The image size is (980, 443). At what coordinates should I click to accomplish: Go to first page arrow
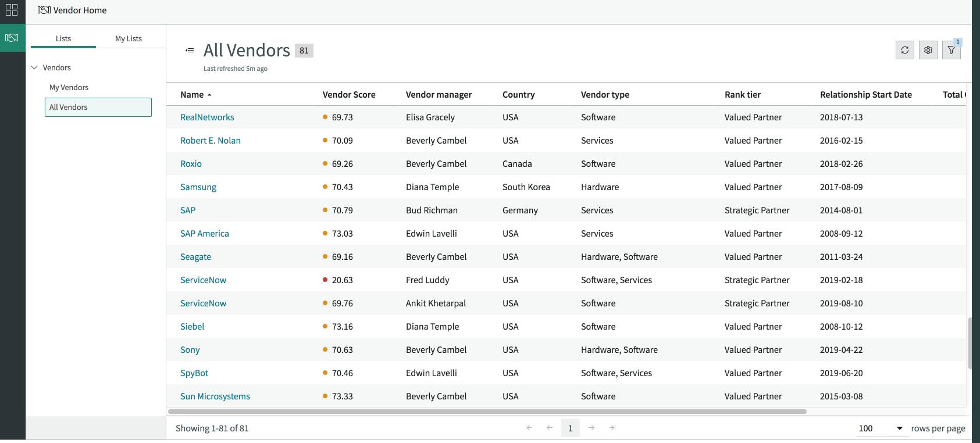tap(529, 428)
